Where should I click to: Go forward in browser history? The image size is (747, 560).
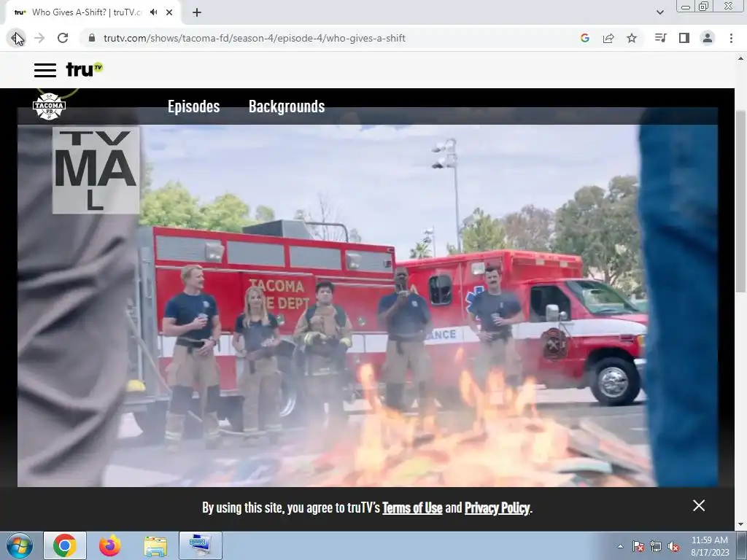tap(39, 38)
